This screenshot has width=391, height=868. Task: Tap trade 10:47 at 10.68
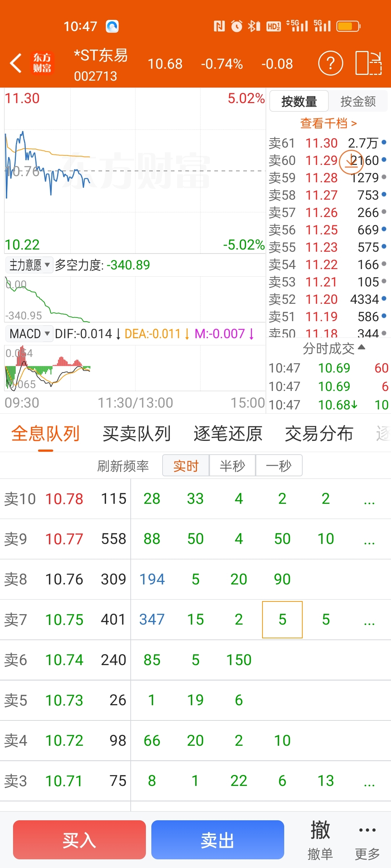click(329, 405)
